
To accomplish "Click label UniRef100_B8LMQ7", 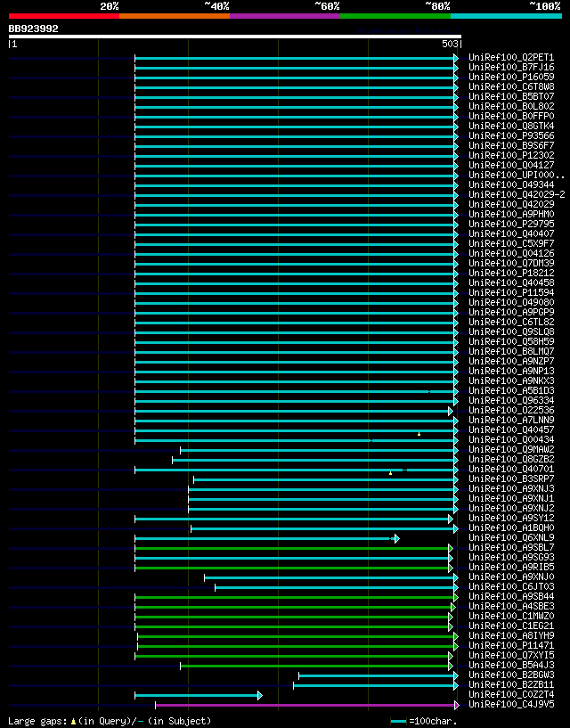I will click(x=511, y=351).
